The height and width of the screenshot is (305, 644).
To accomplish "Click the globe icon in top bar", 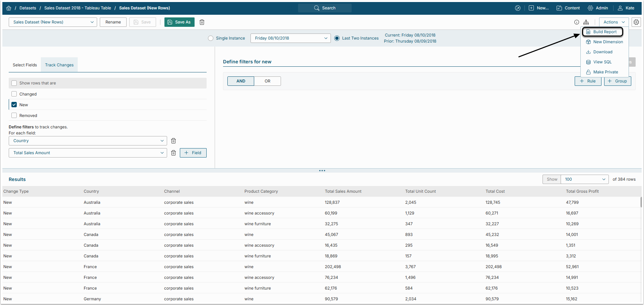I will (518, 8).
